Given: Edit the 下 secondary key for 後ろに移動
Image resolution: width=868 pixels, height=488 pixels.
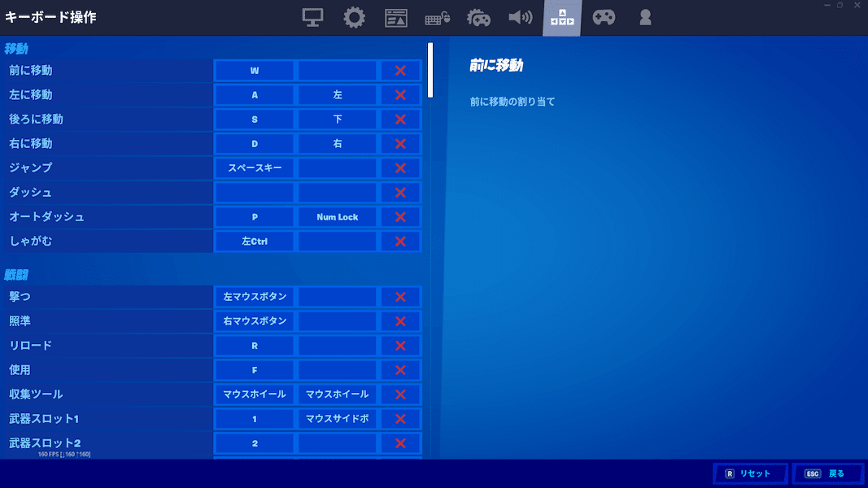Looking at the screenshot, I should [338, 120].
